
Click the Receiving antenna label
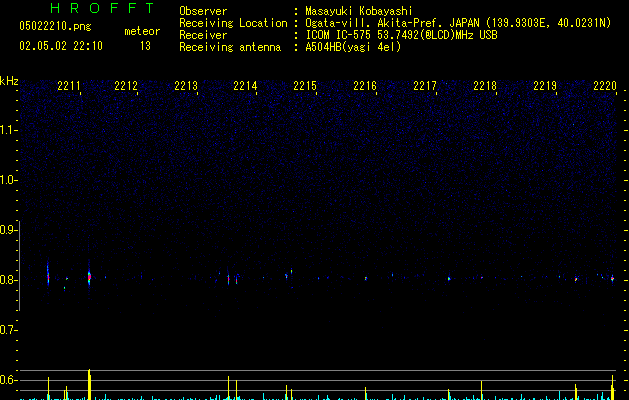(230, 47)
